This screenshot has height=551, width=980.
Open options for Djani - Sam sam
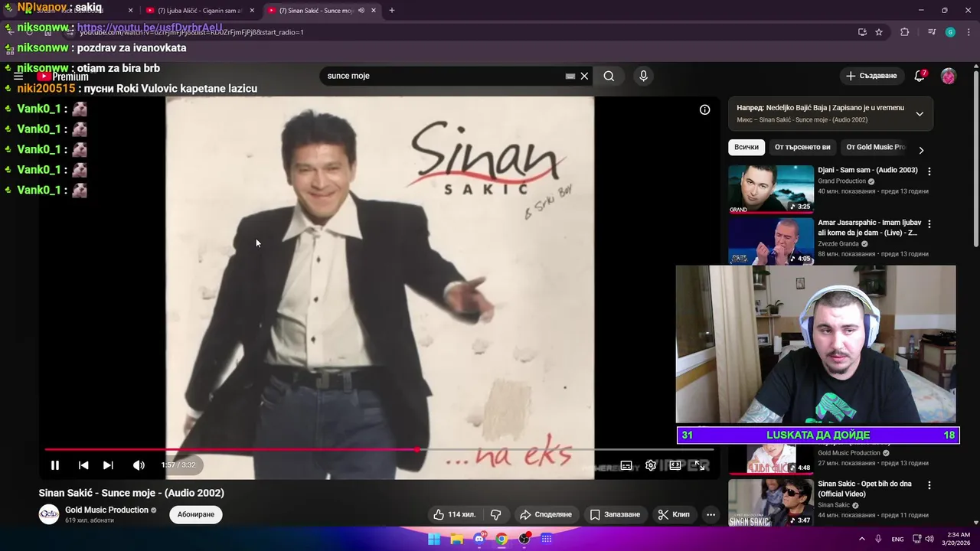(929, 171)
